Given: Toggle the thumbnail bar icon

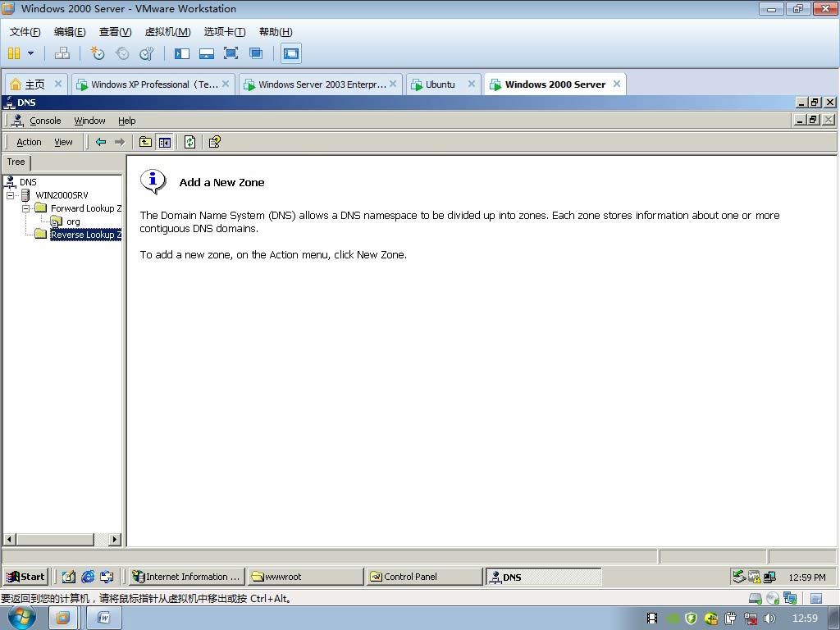Looking at the screenshot, I should (206, 53).
